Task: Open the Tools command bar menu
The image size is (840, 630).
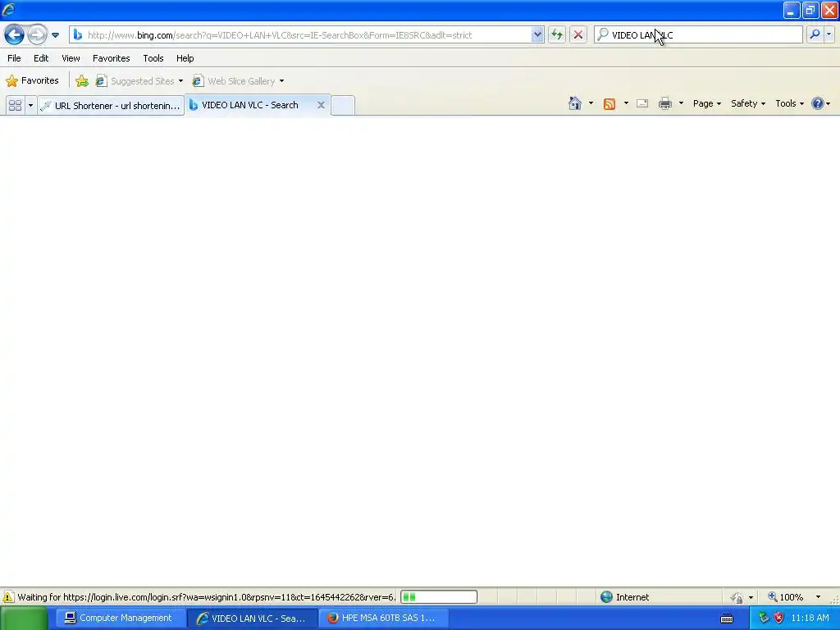Action: pos(789,103)
